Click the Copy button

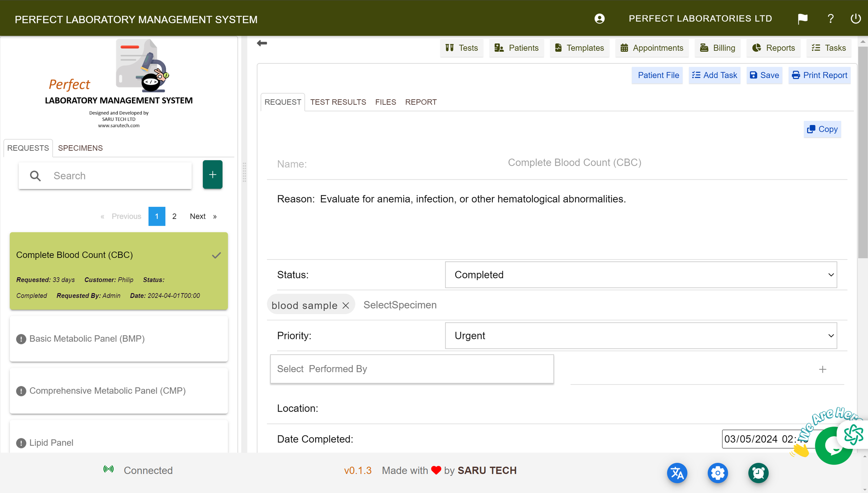[x=822, y=129]
